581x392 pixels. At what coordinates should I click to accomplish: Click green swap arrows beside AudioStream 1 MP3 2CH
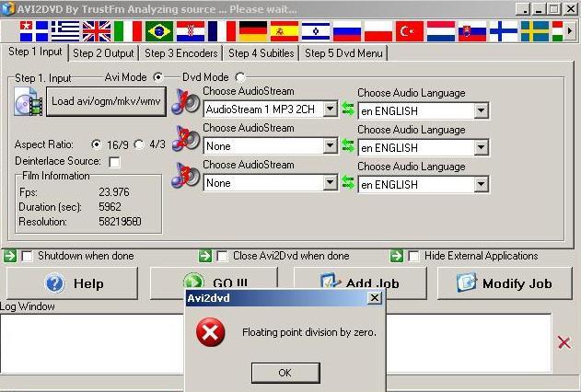pos(348,109)
